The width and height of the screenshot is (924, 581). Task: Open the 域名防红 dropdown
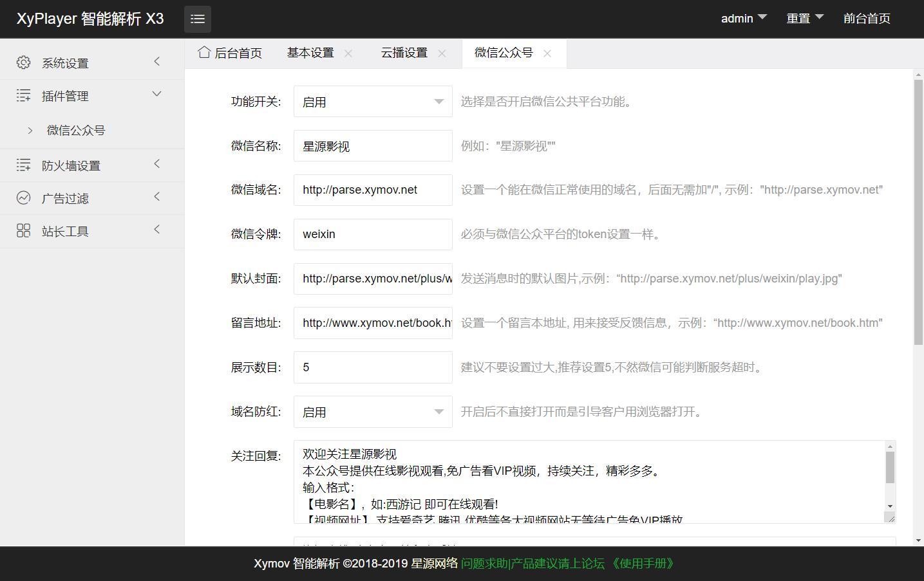tap(372, 412)
